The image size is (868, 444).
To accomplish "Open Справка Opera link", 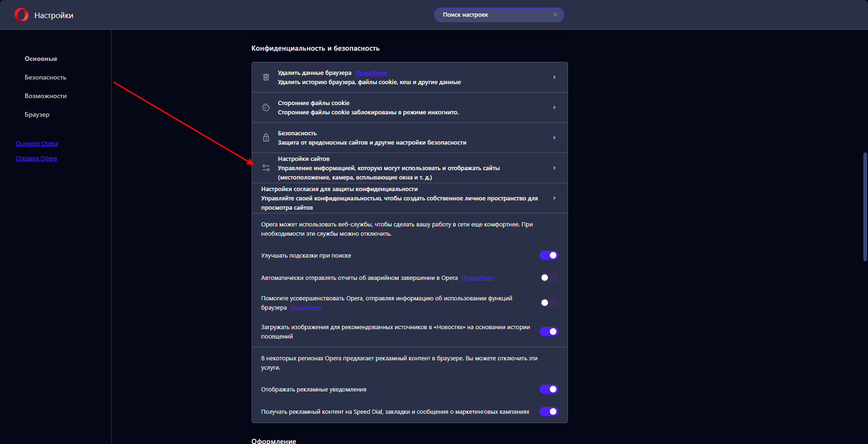I will coord(36,159).
